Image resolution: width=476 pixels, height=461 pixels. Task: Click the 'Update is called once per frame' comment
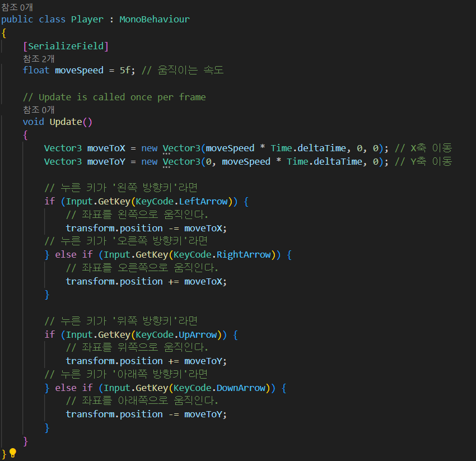point(114,97)
